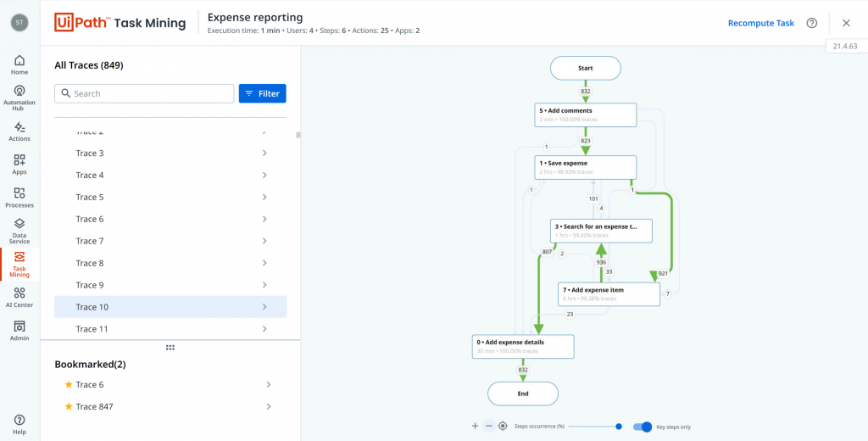The width and height of the screenshot is (868, 441).
Task: Click the All Traces (849) heading
Action: point(88,65)
